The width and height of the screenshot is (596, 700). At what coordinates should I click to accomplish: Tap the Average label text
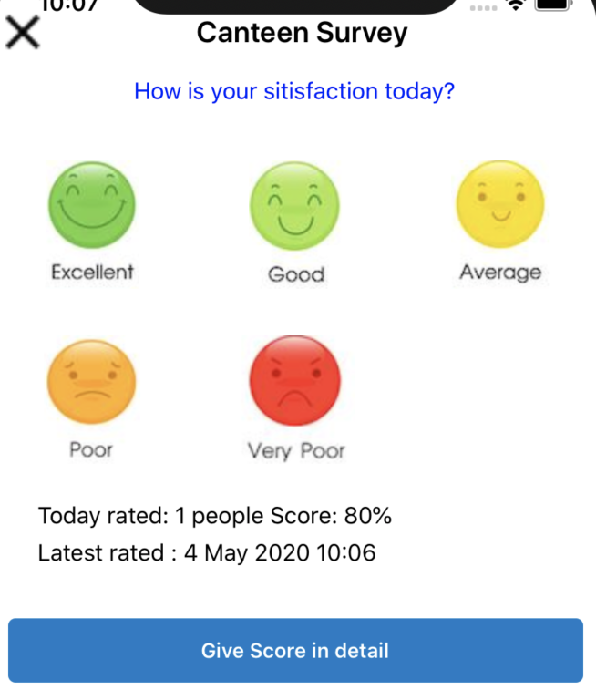499,273
